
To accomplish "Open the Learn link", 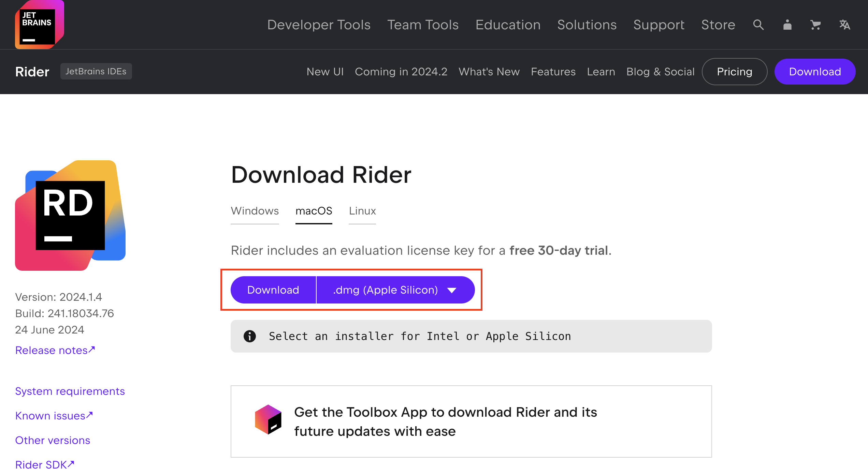I will pos(601,72).
